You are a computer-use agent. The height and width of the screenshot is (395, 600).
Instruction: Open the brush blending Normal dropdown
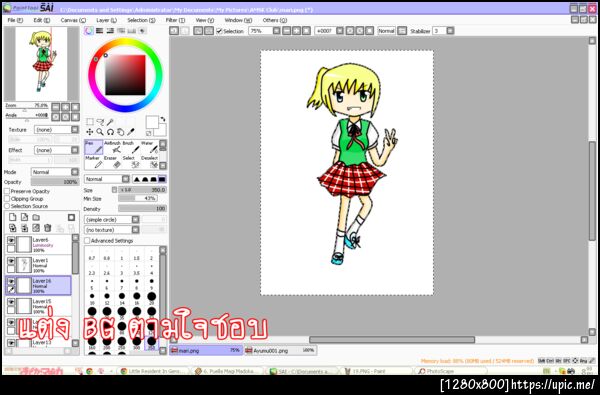point(107,179)
